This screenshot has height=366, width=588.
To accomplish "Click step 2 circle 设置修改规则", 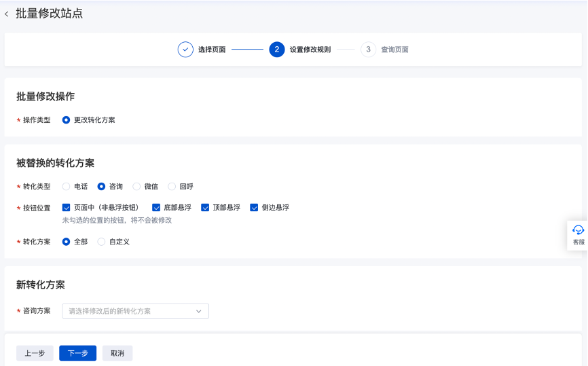I will coord(276,50).
